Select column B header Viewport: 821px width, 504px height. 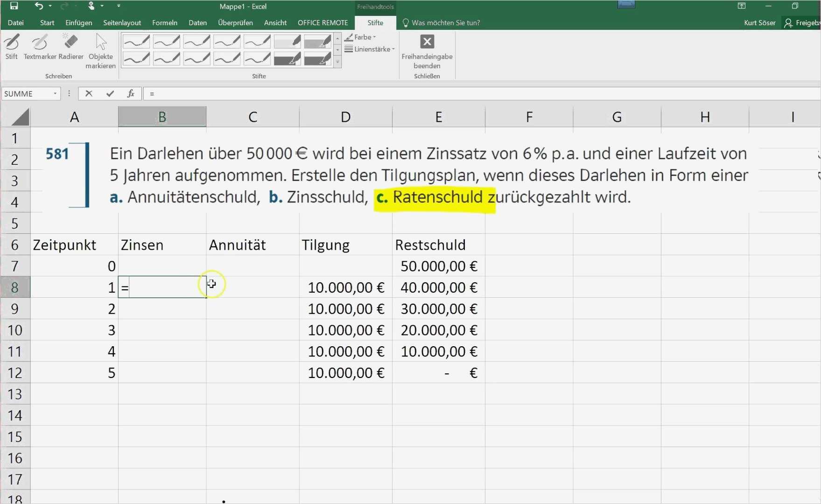click(162, 117)
